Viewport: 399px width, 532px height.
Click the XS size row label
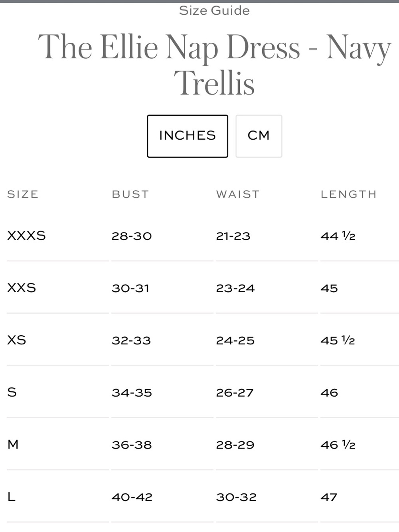17,340
